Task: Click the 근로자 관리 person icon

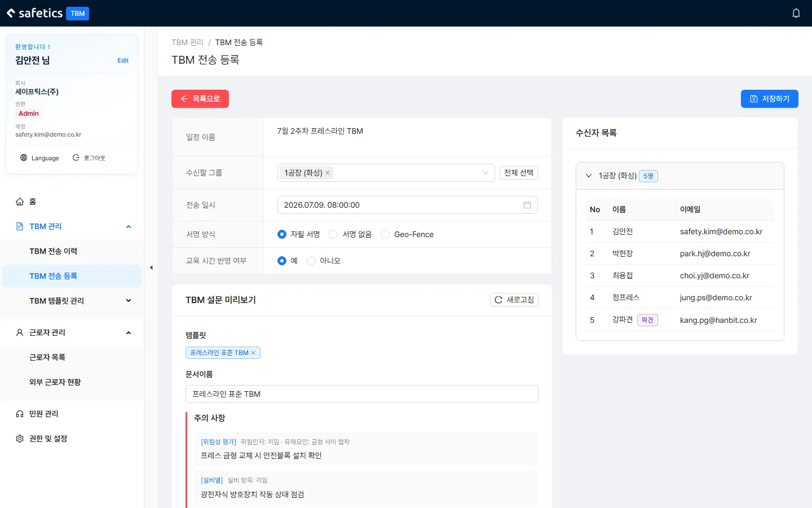Action: tap(20, 332)
